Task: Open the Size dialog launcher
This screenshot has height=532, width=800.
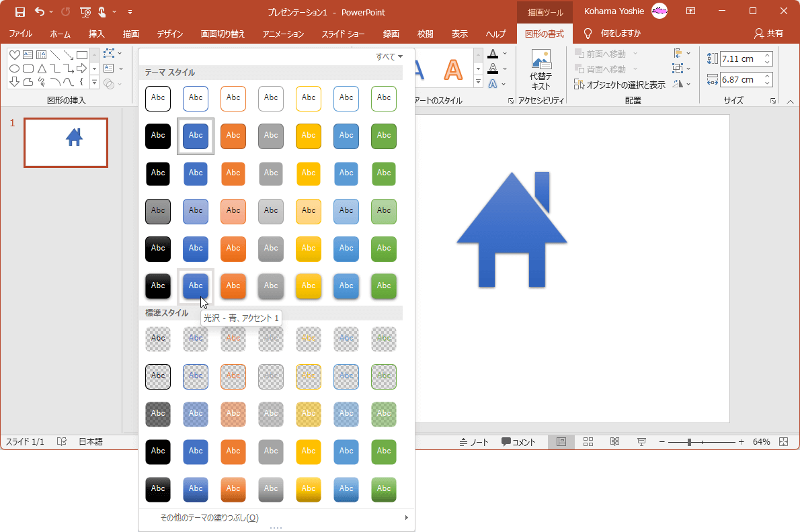Action: (773, 101)
